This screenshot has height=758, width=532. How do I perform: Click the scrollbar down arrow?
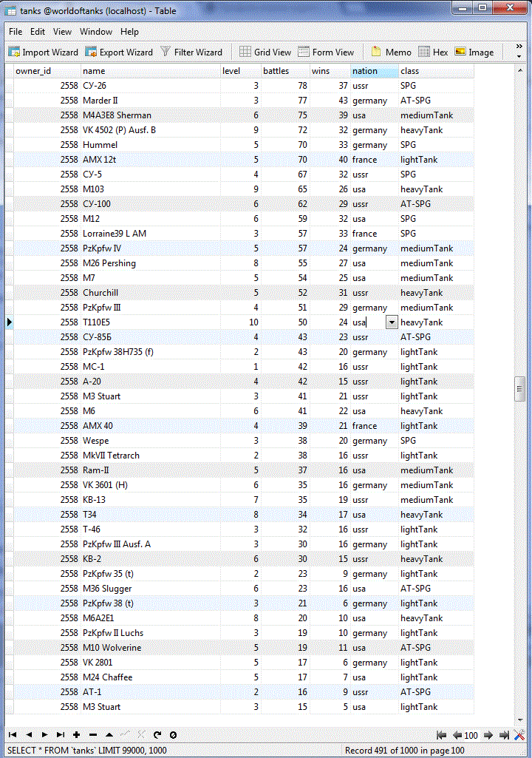pos(520,720)
